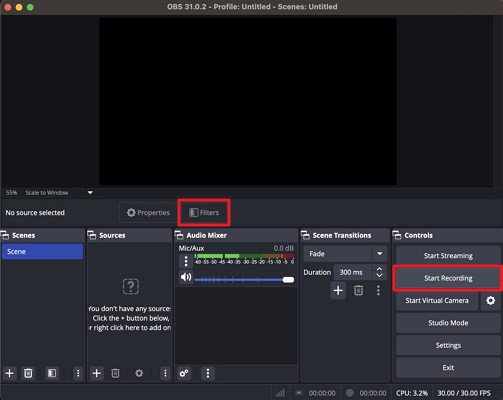
Task: Pop out the Sources dock icon
Action: click(x=92, y=235)
